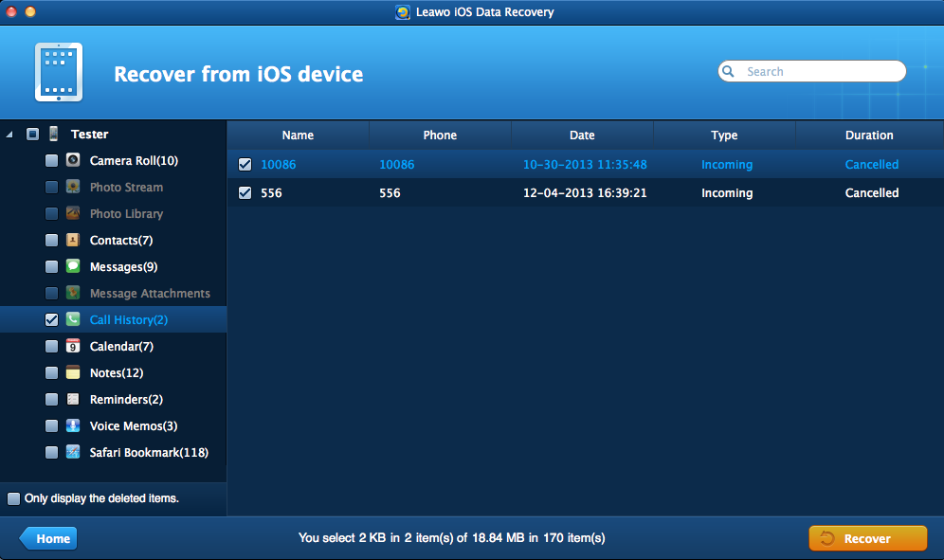Click the large iPad device icon in header

59,72
